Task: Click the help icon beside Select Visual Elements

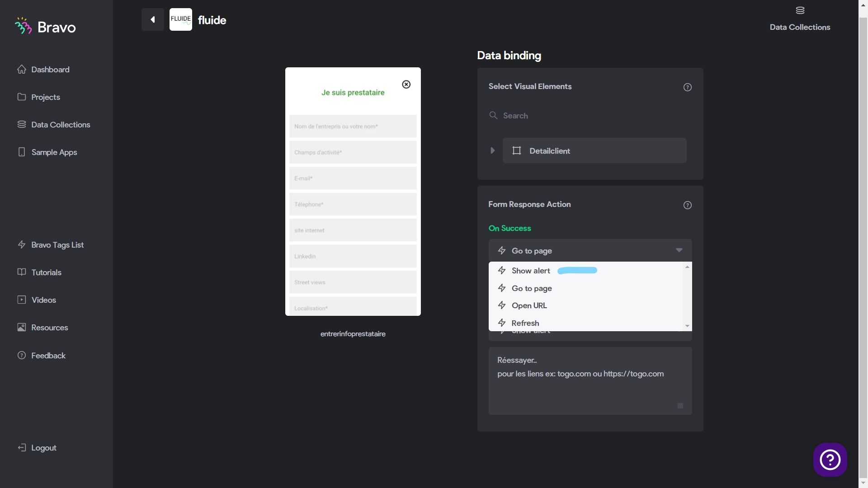Action: pyautogui.click(x=687, y=87)
